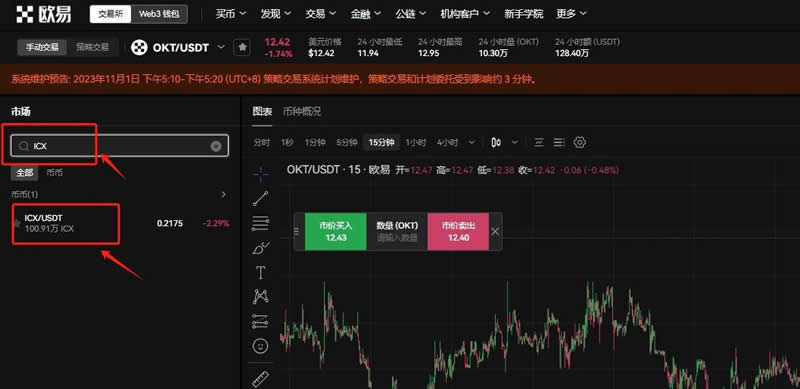Expand the spot coins results section

pyautogui.click(x=223, y=194)
